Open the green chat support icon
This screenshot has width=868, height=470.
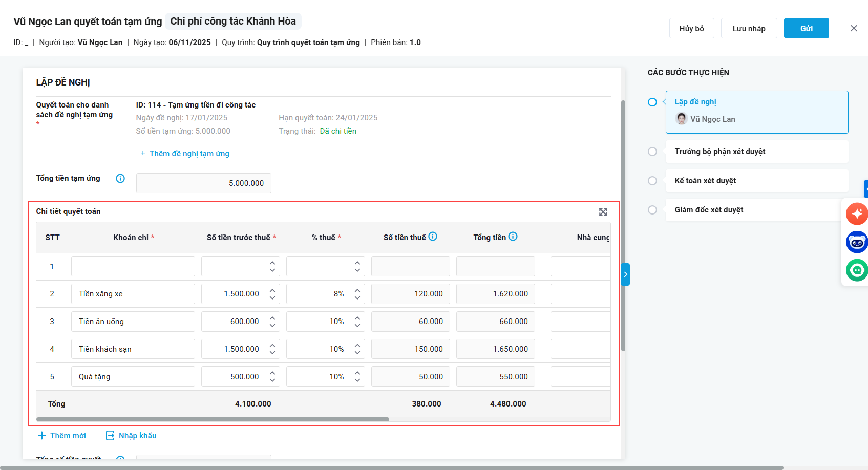(x=857, y=270)
